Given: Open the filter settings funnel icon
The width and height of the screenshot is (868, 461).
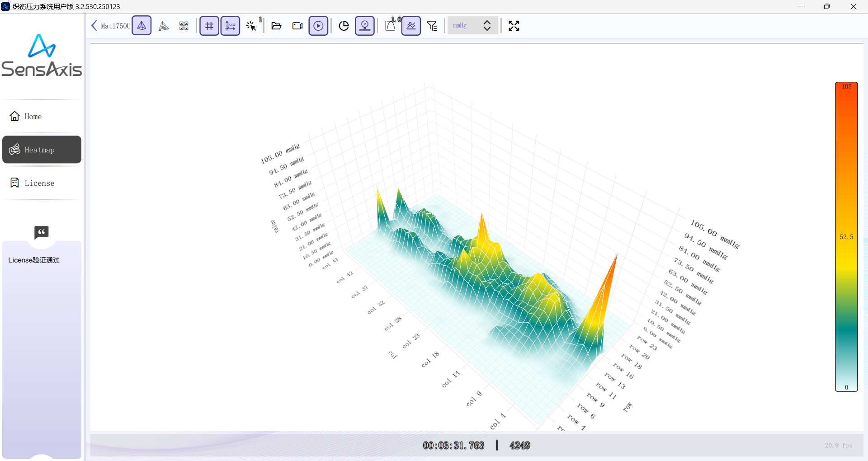Looking at the screenshot, I should coord(432,26).
